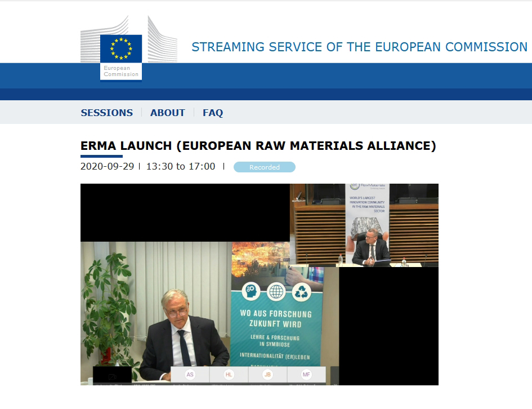The image size is (532, 409).
Task: Click the Recorded status badge
Action: [x=264, y=167]
